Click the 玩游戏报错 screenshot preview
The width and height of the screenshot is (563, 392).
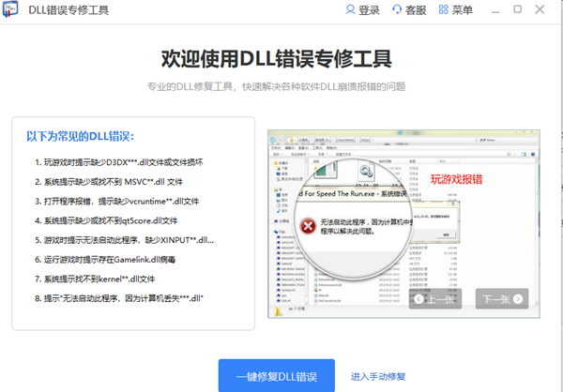403,223
